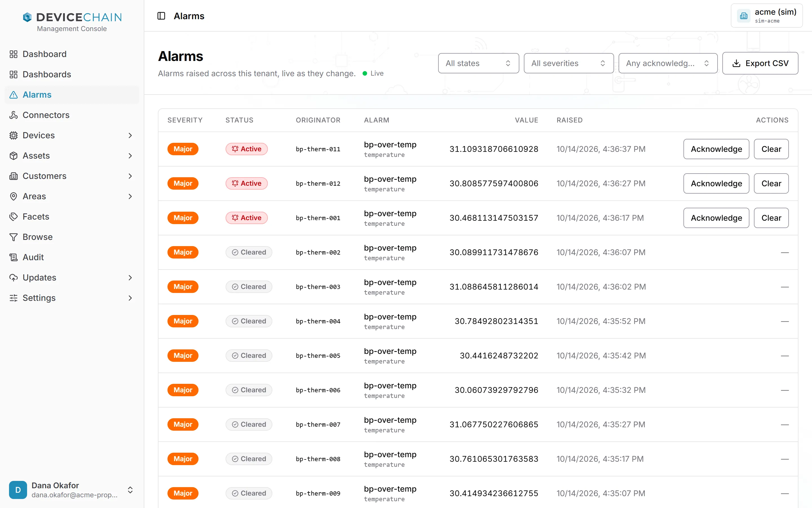Open Dashboards from the sidebar
This screenshot has width=812, height=508.
(x=72, y=74)
